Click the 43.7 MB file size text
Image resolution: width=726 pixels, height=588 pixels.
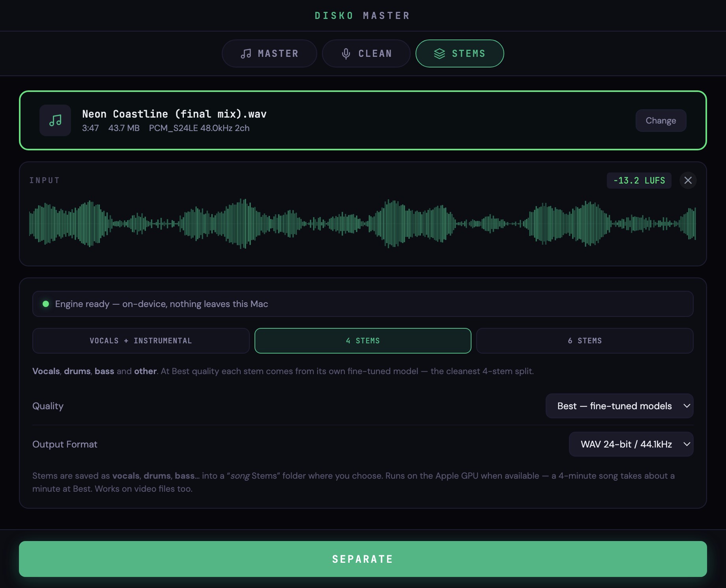point(124,128)
